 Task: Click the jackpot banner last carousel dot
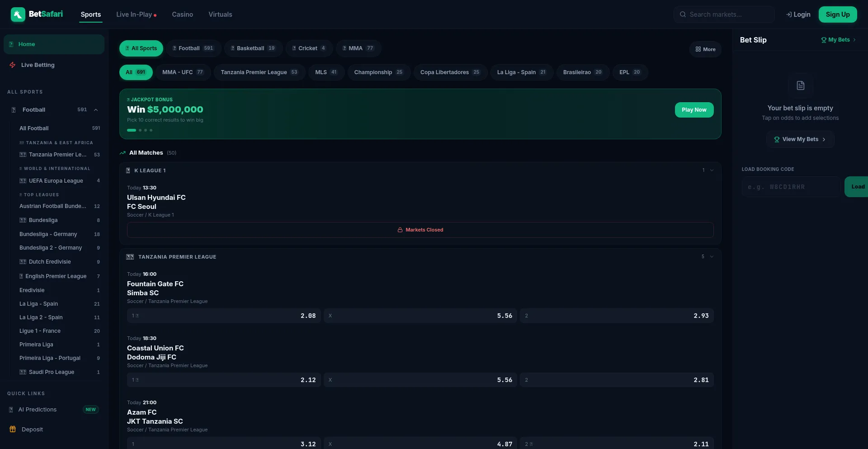coord(151,130)
